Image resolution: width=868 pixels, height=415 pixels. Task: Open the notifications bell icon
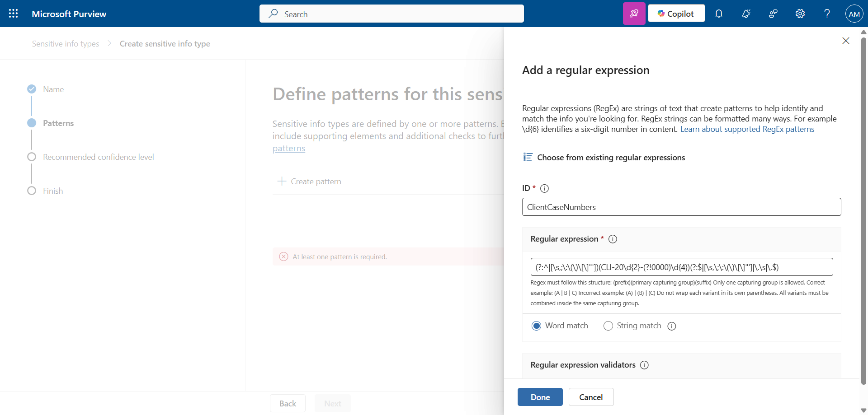click(x=719, y=14)
